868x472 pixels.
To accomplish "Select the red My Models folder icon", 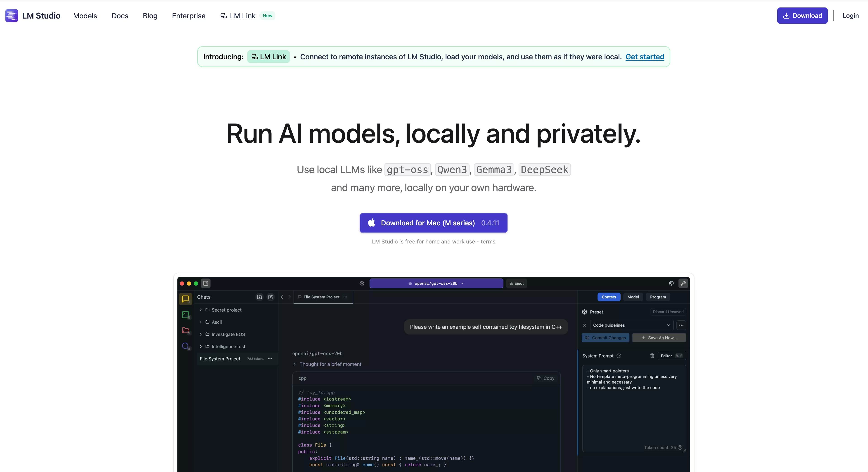I will tap(185, 330).
